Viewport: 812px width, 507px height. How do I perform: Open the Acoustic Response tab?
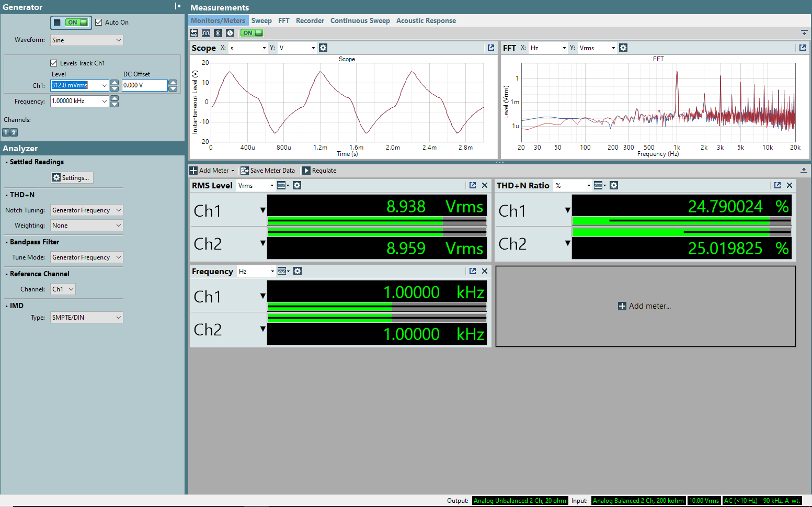coord(426,21)
